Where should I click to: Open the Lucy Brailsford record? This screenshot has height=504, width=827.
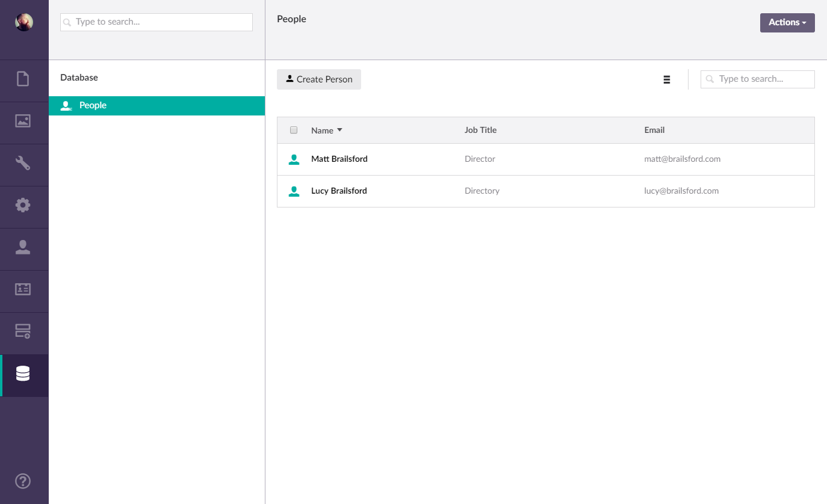pos(339,191)
